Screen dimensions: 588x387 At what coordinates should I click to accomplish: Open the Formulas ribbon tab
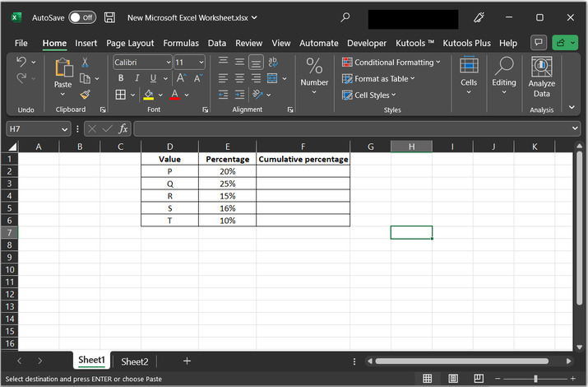tap(180, 43)
